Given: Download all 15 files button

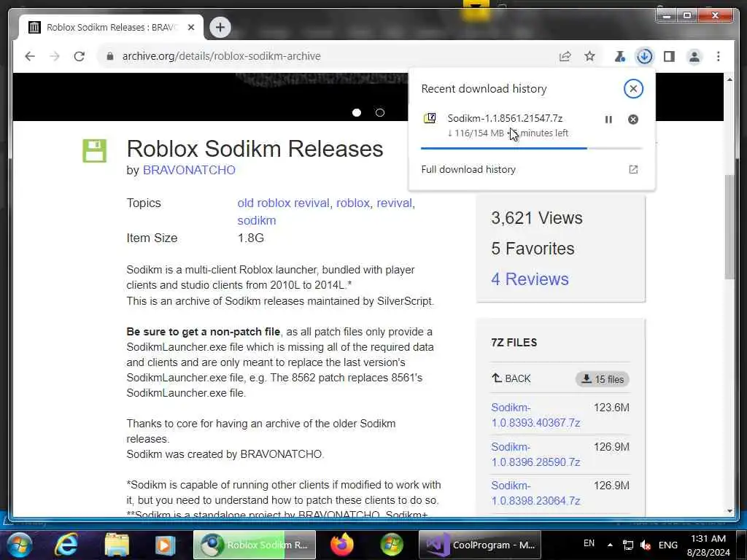Looking at the screenshot, I should tap(602, 379).
